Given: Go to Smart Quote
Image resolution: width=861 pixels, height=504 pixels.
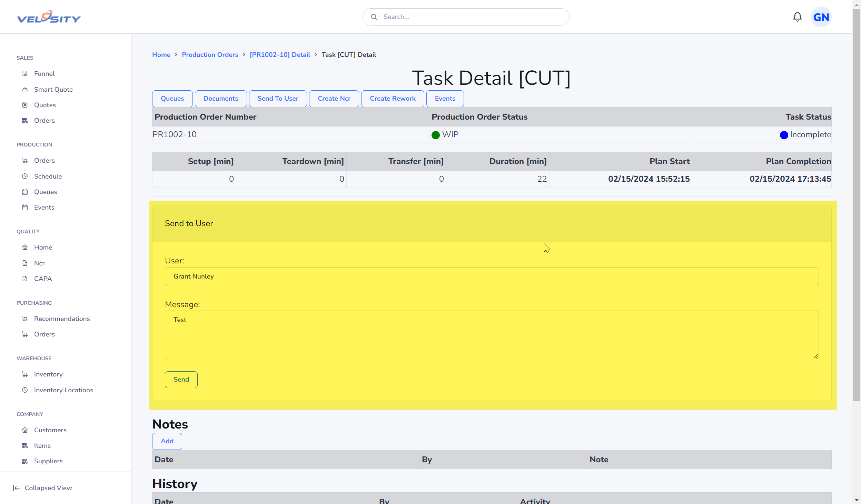Looking at the screenshot, I should (x=53, y=89).
